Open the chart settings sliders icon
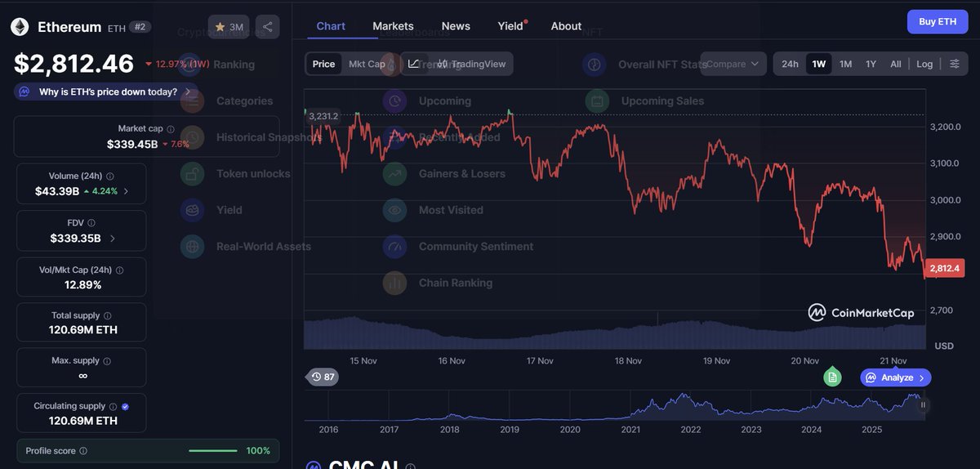This screenshot has height=469, width=980. coord(955,64)
